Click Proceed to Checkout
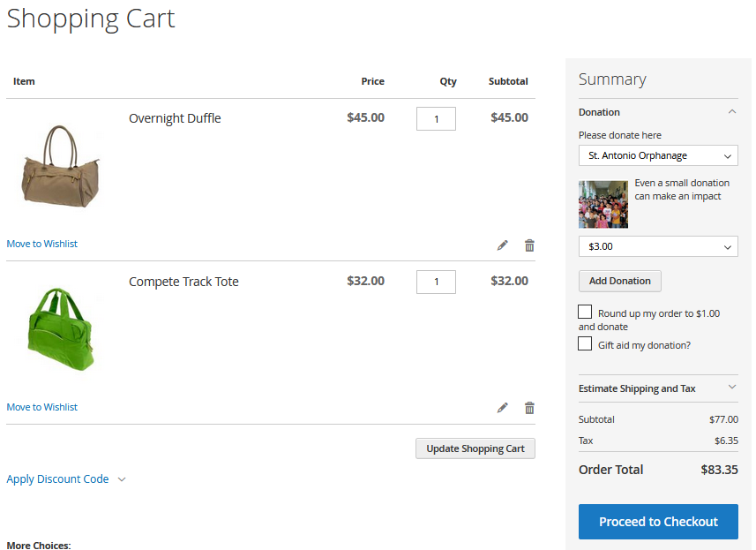Image resolution: width=756 pixels, height=550 pixels. point(658,522)
